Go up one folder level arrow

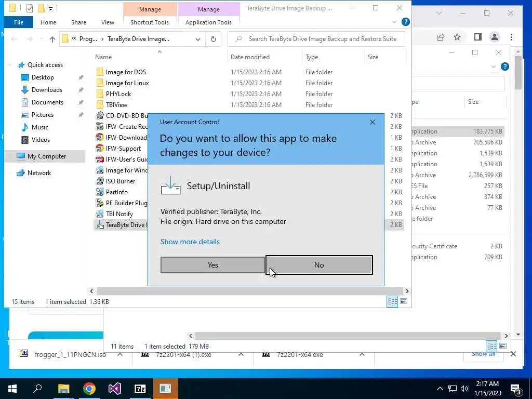tap(52, 39)
